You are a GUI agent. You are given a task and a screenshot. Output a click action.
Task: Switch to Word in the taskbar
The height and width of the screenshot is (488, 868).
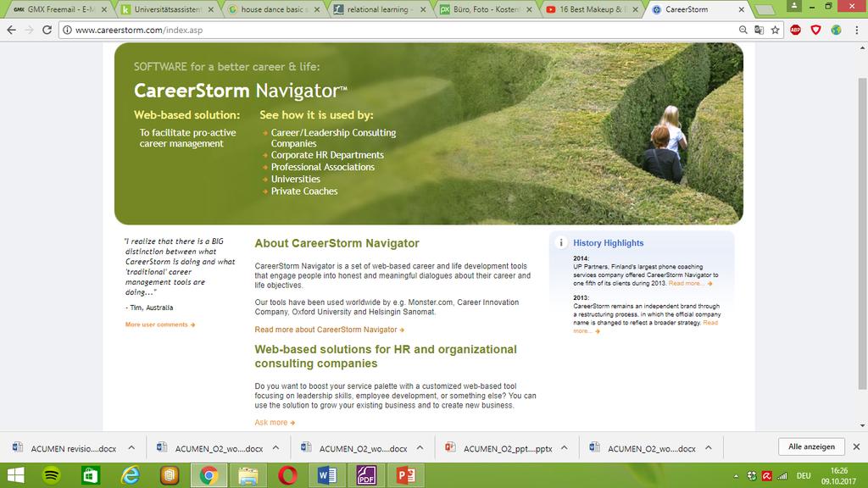coord(327,475)
